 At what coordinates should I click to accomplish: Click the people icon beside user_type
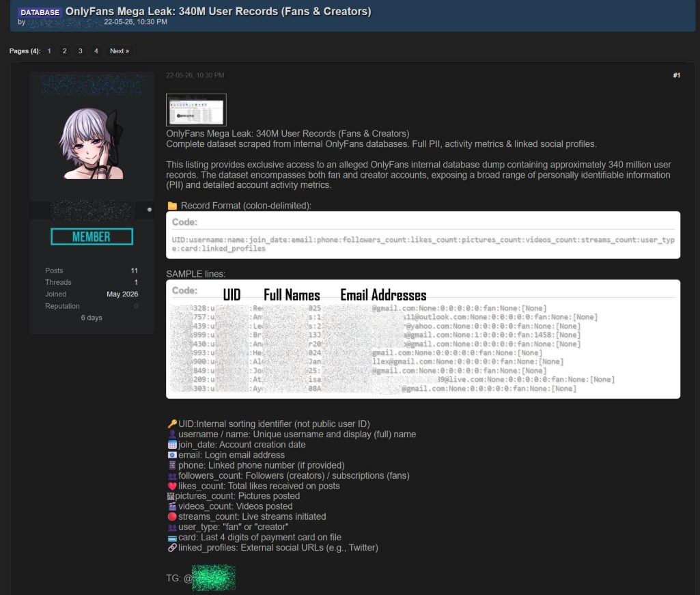tap(172, 527)
